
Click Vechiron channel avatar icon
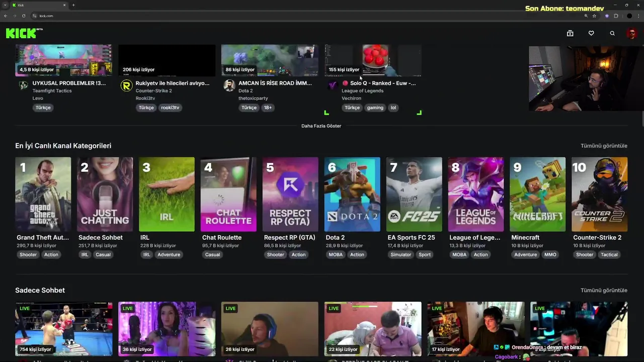click(x=333, y=85)
